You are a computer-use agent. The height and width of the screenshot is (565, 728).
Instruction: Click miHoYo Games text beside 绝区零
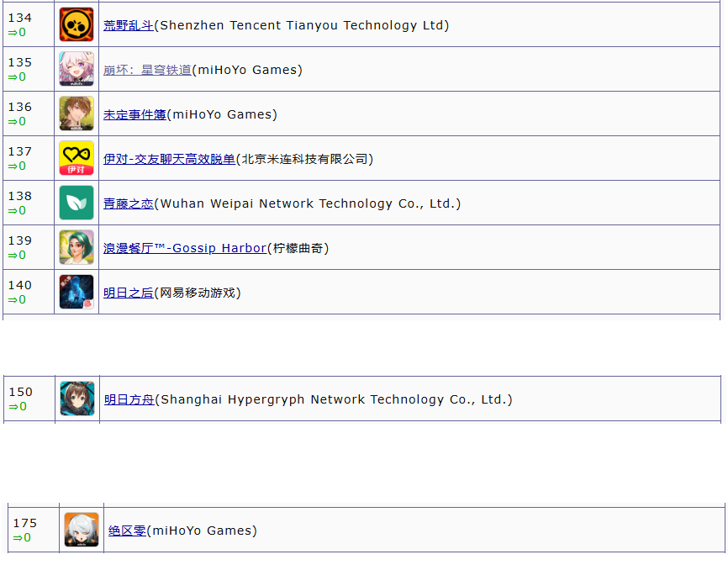(202, 531)
